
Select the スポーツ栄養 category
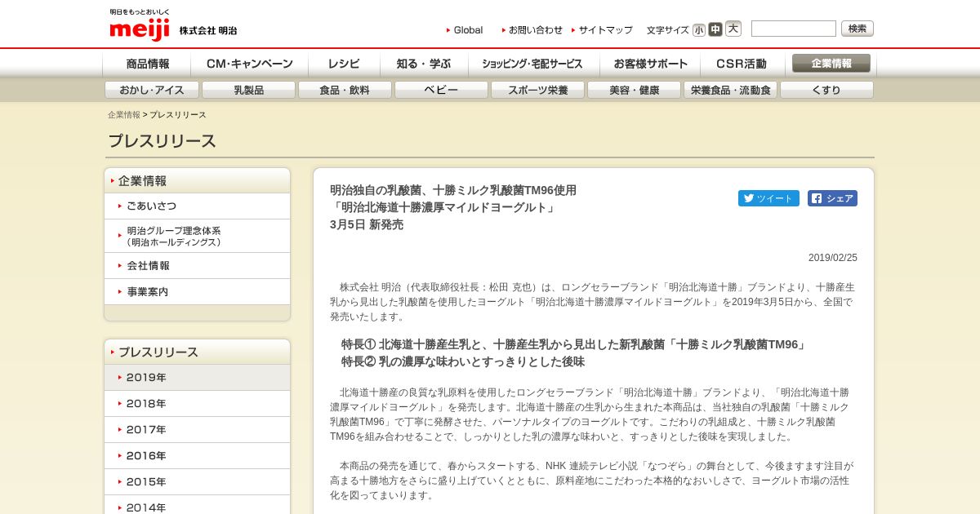tap(537, 90)
